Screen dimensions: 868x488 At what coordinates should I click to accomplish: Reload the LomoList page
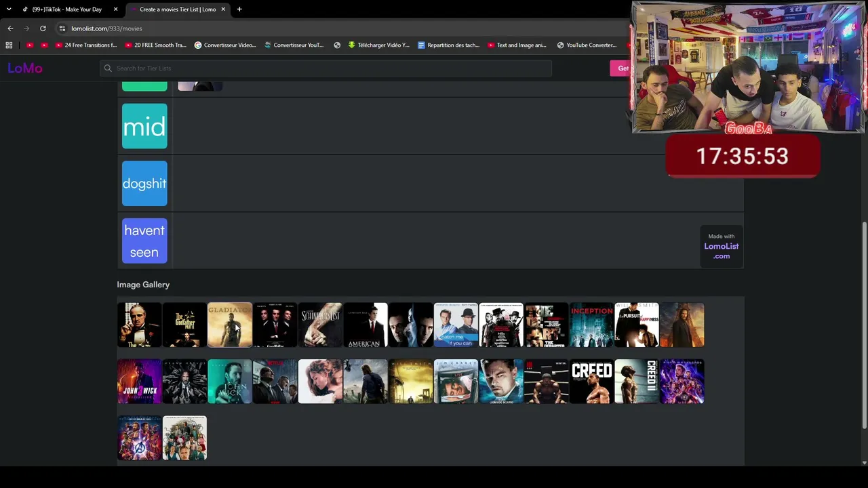pos(43,28)
